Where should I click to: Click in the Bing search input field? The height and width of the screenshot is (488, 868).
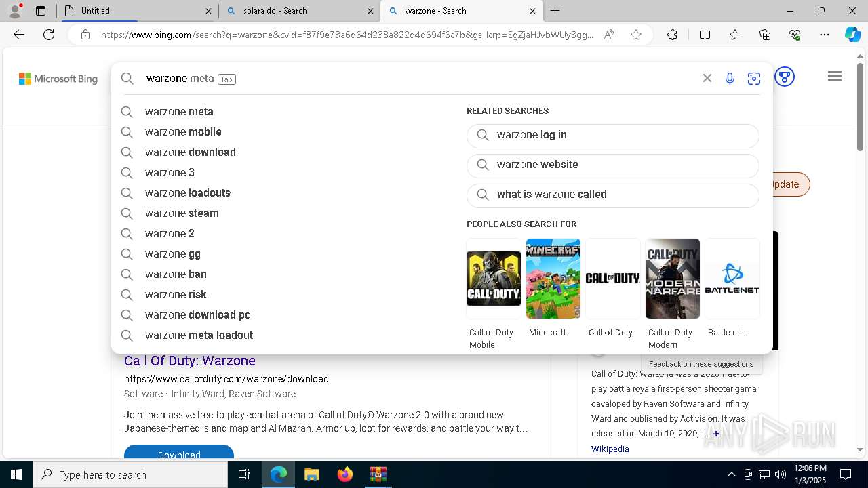(420, 79)
